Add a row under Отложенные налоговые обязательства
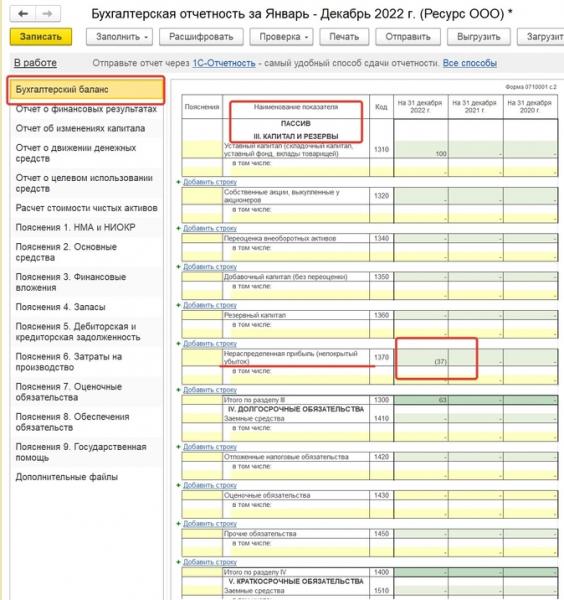 click(x=210, y=485)
